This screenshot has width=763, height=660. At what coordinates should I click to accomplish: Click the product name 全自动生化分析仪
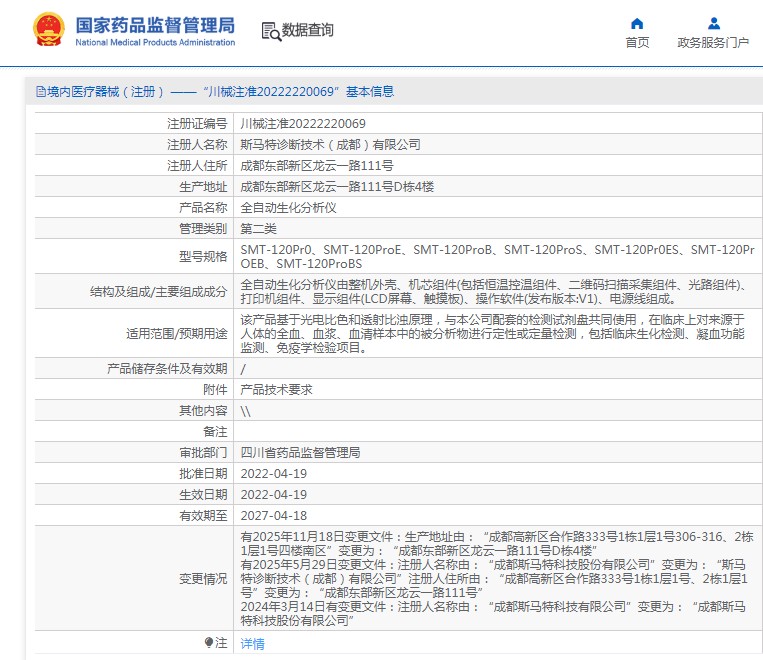tap(288, 208)
